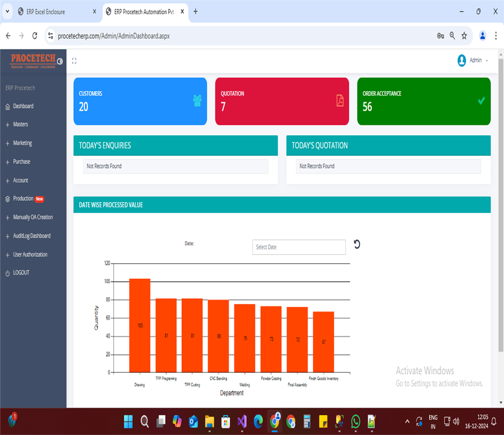Click the reset refresh icon beside date

click(357, 244)
